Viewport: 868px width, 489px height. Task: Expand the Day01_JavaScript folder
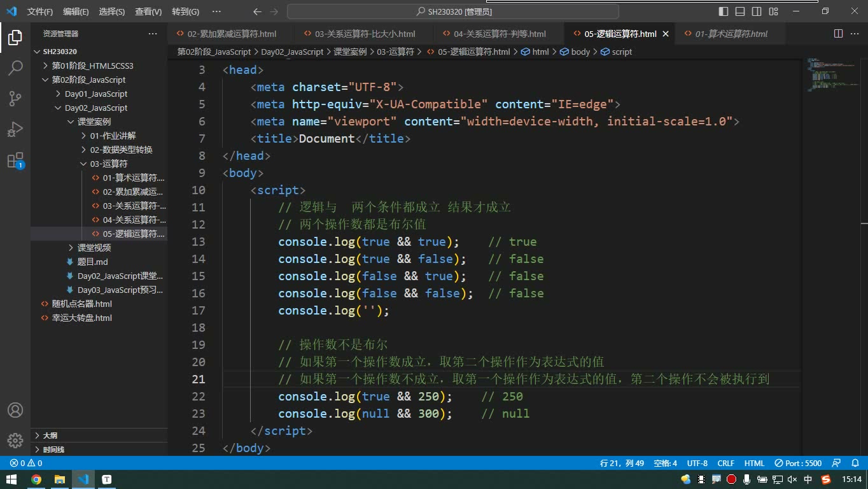coord(96,94)
